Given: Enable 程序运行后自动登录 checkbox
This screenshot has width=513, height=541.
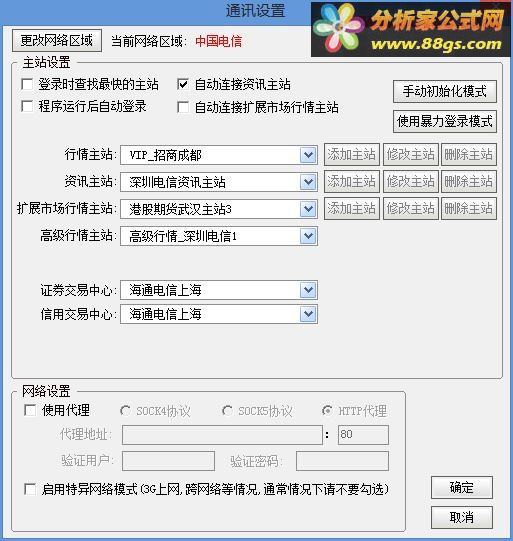Looking at the screenshot, I should pos(27,106).
